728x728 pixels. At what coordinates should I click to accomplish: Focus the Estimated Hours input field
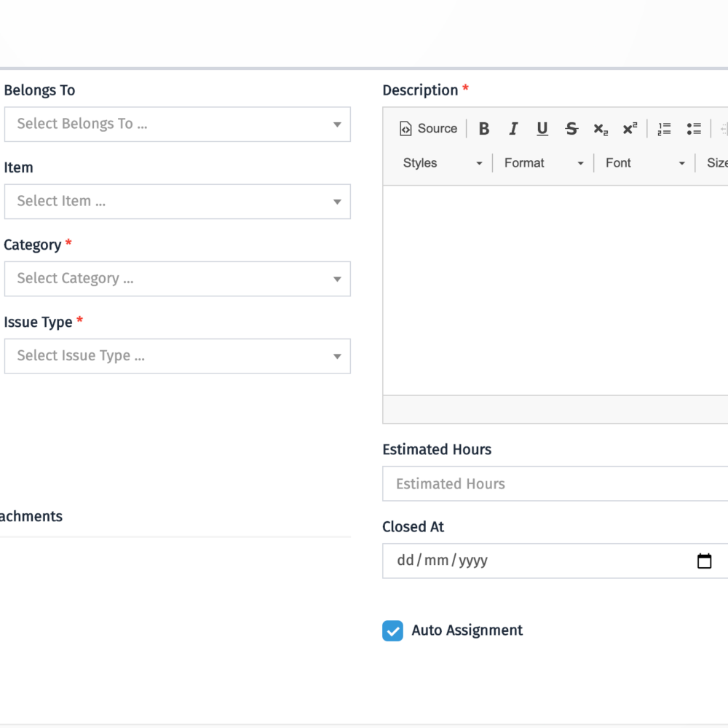coord(553,484)
